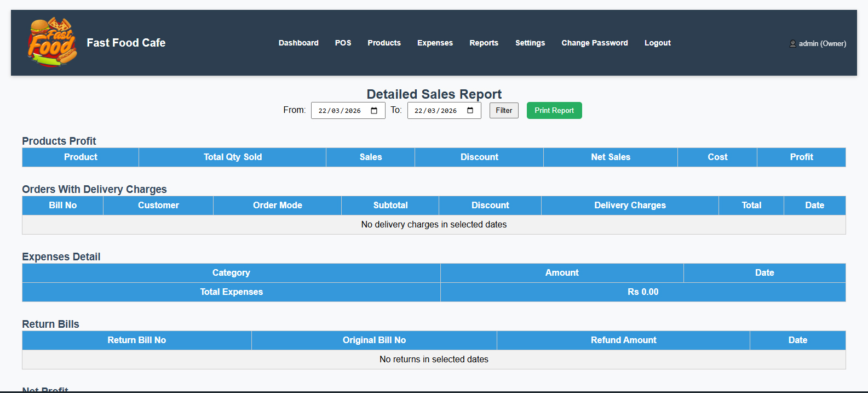Navigate to Expenses in navbar

click(435, 43)
